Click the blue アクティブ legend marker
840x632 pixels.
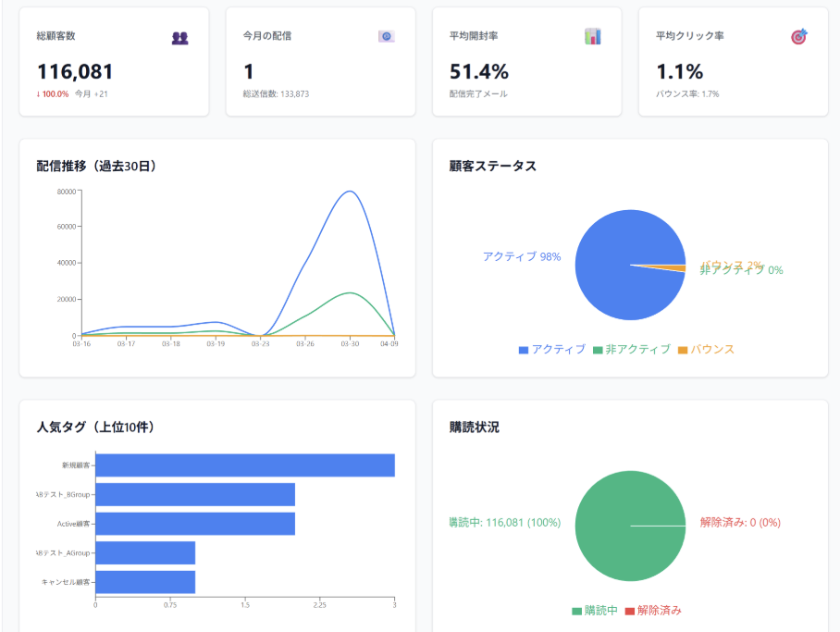click(522, 350)
